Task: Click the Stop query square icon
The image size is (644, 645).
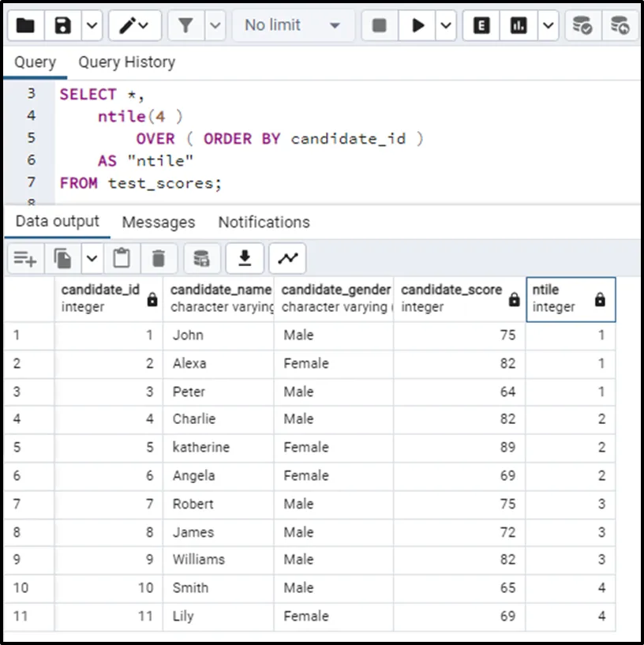Action: (380, 26)
